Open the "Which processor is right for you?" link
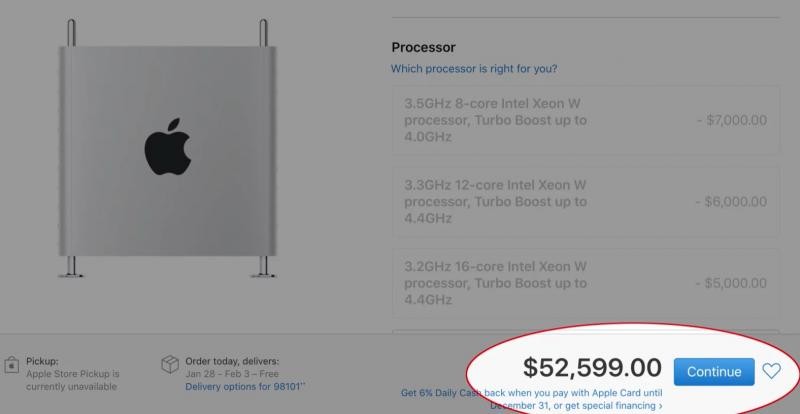The image size is (800, 414). [x=474, y=69]
